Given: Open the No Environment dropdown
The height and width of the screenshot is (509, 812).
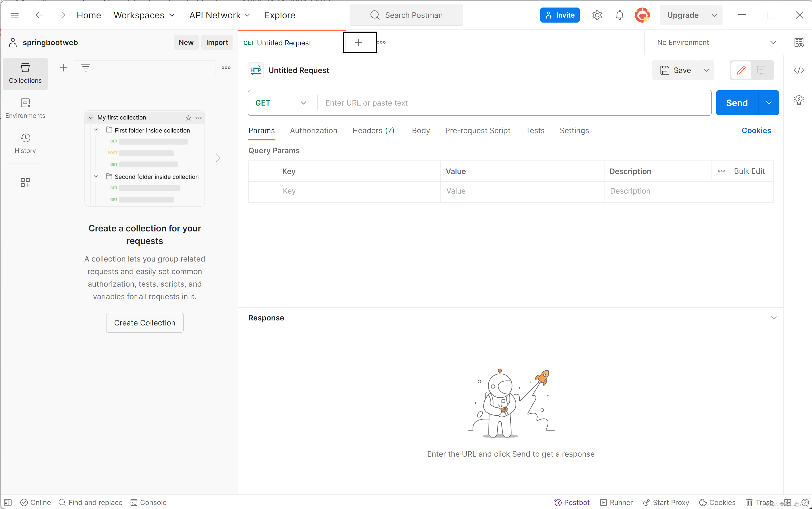Looking at the screenshot, I should point(716,42).
